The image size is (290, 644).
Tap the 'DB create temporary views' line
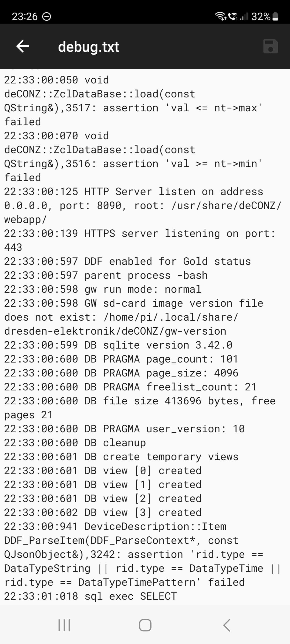121,457
